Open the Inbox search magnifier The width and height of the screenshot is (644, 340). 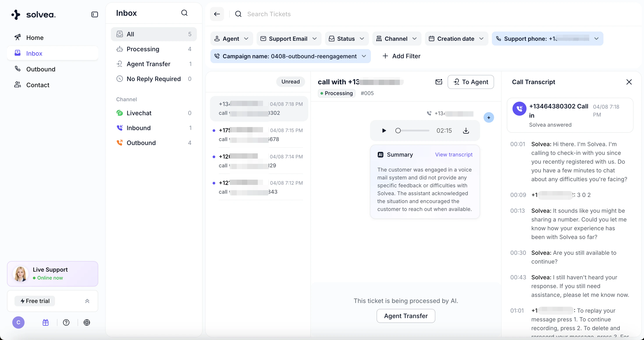(184, 13)
